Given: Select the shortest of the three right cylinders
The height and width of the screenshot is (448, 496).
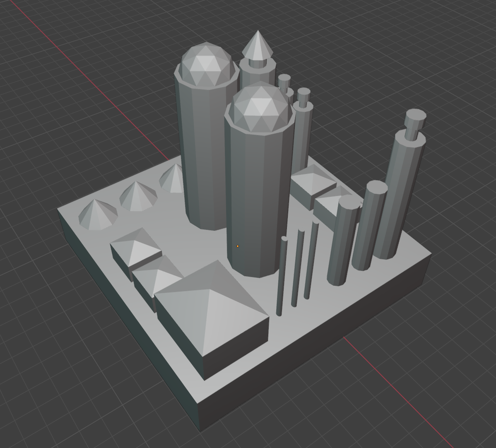Looking at the screenshot, I should [343, 241].
